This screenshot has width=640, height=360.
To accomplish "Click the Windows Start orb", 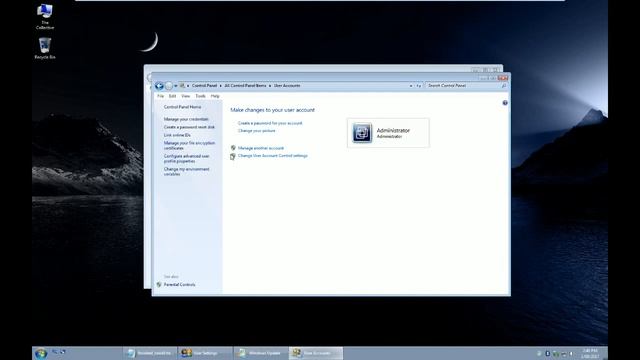I will [41, 353].
